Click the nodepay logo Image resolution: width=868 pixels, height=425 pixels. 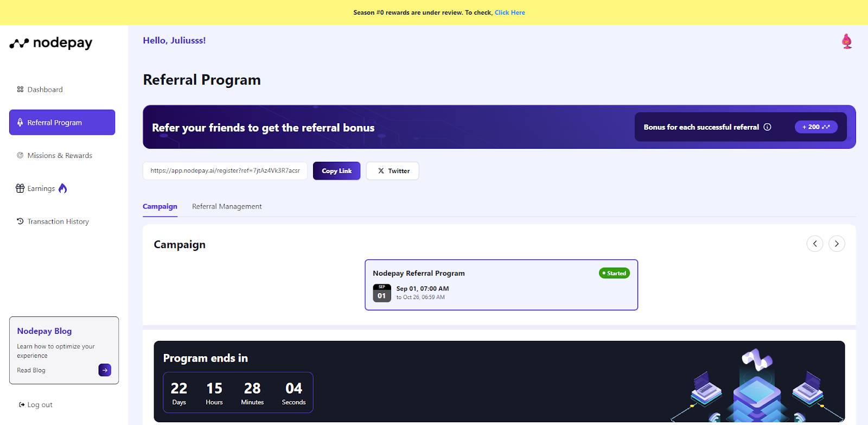(x=51, y=43)
